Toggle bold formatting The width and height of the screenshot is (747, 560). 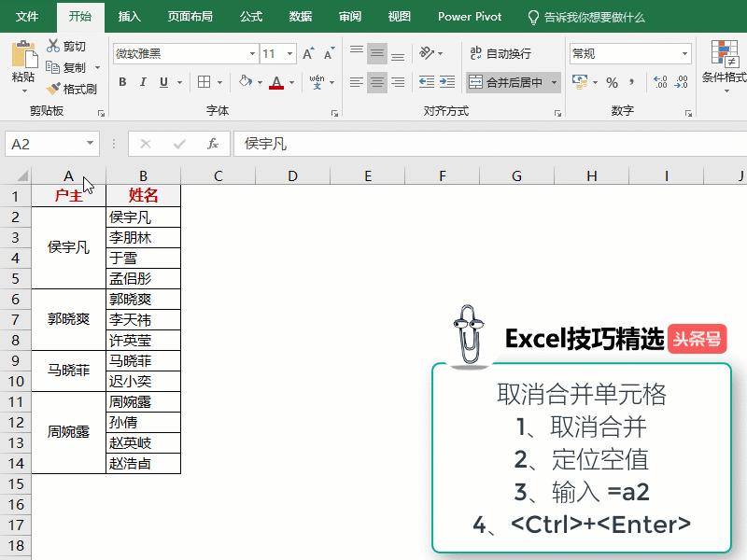coord(122,82)
